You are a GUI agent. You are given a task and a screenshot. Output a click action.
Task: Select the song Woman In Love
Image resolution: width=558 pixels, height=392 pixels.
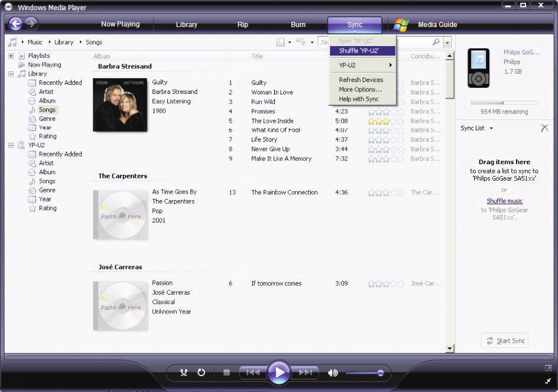272,92
